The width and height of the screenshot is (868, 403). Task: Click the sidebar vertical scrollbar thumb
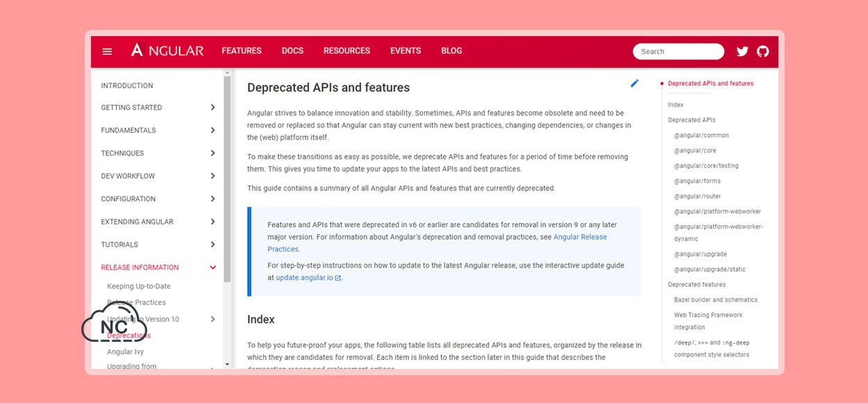[x=227, y=179]
